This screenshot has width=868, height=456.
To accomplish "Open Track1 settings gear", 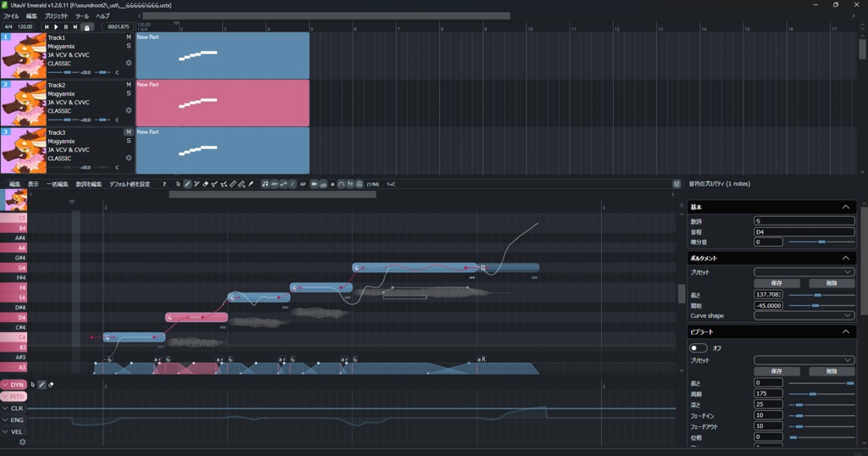I will point(129,63).
